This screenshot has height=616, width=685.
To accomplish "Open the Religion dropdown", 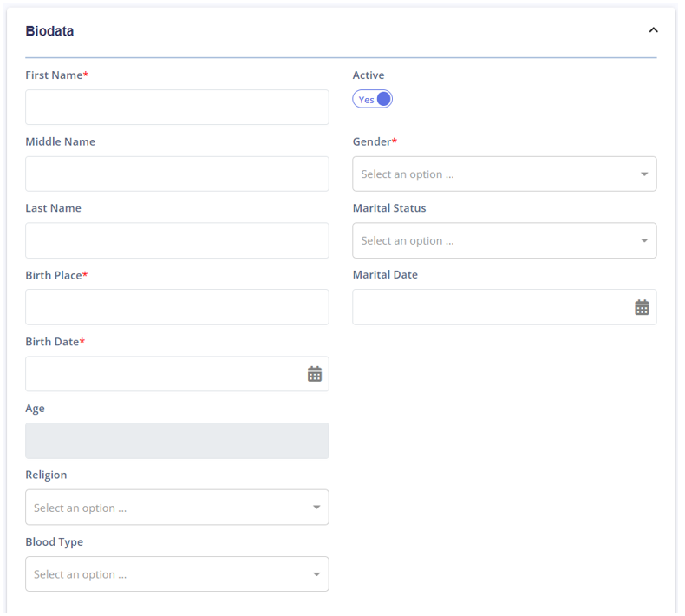I will (177, 508).
